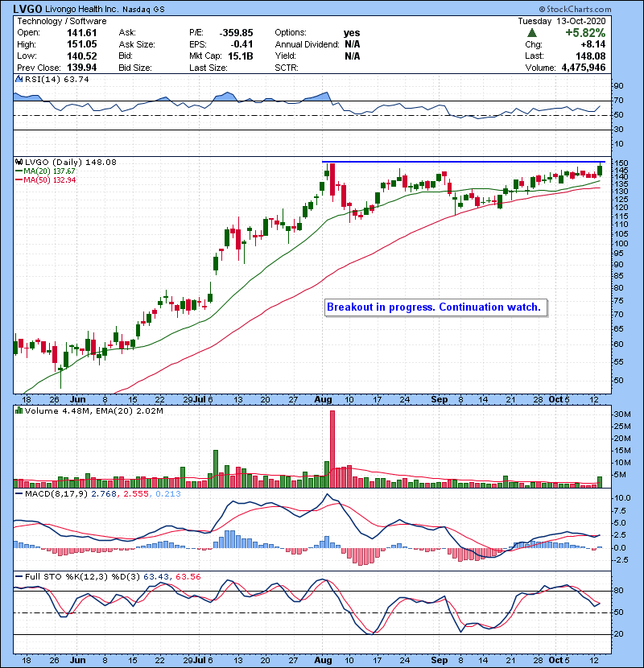The image size is (644, 668).
Task: Click the Mkt Cap value 15.1B
Action: coord(241,56)
